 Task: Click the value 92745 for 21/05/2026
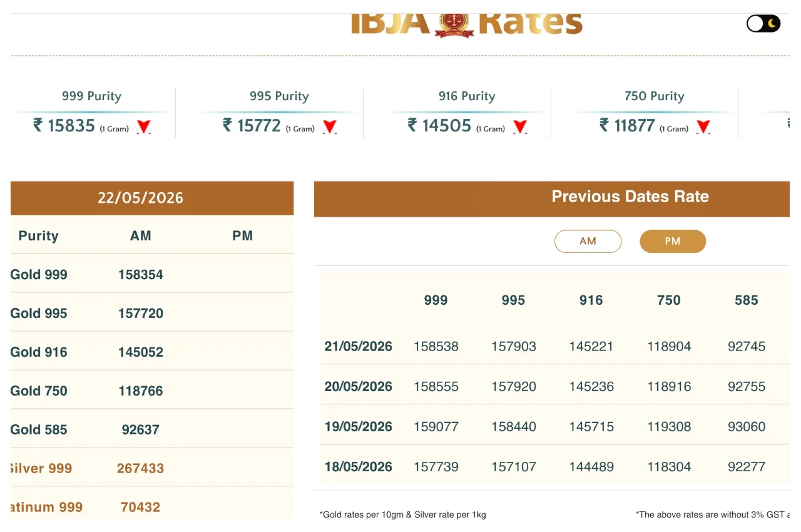click(x=747, y=347)
